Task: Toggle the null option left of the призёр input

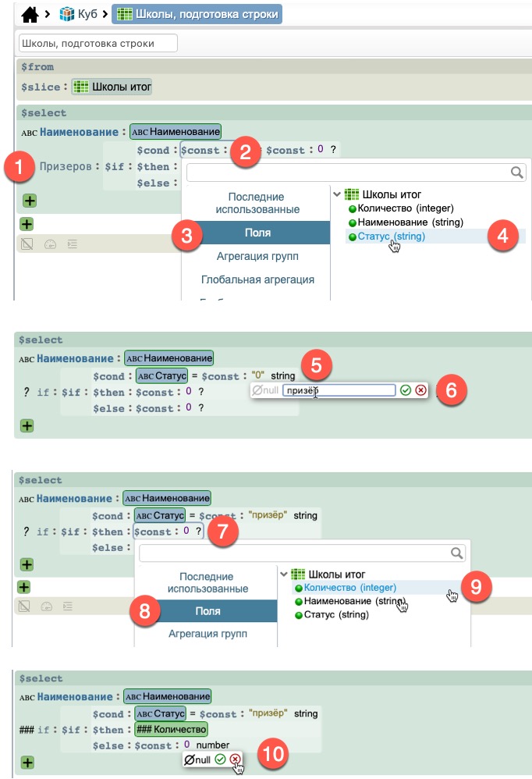Action: pyautogui.click(x=265, y=389)
